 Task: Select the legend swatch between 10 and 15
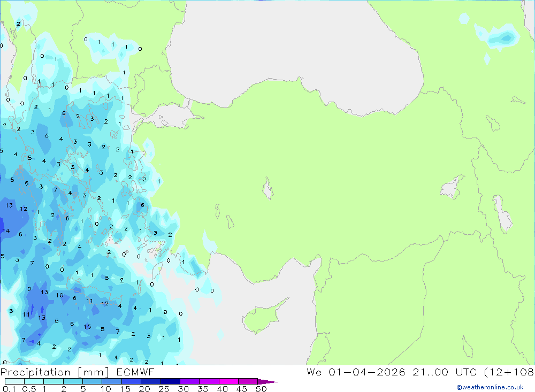point(112,381)
